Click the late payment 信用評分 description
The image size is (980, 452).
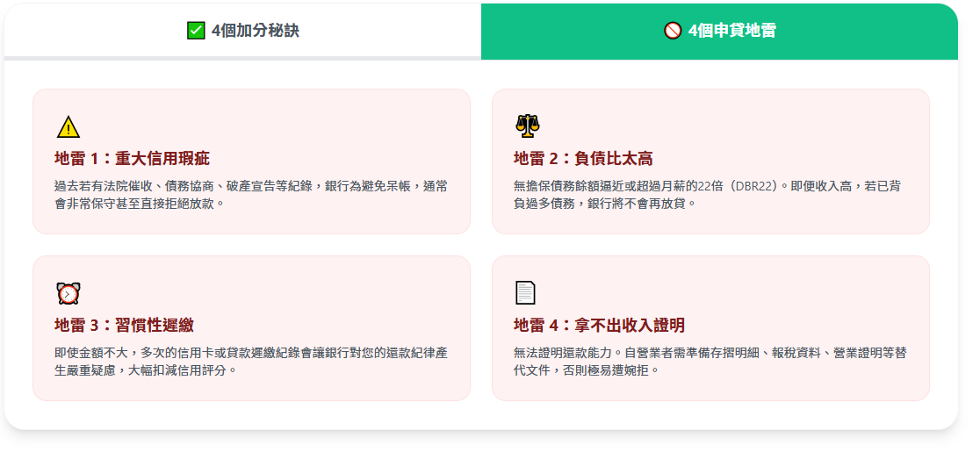coord(251,361)
